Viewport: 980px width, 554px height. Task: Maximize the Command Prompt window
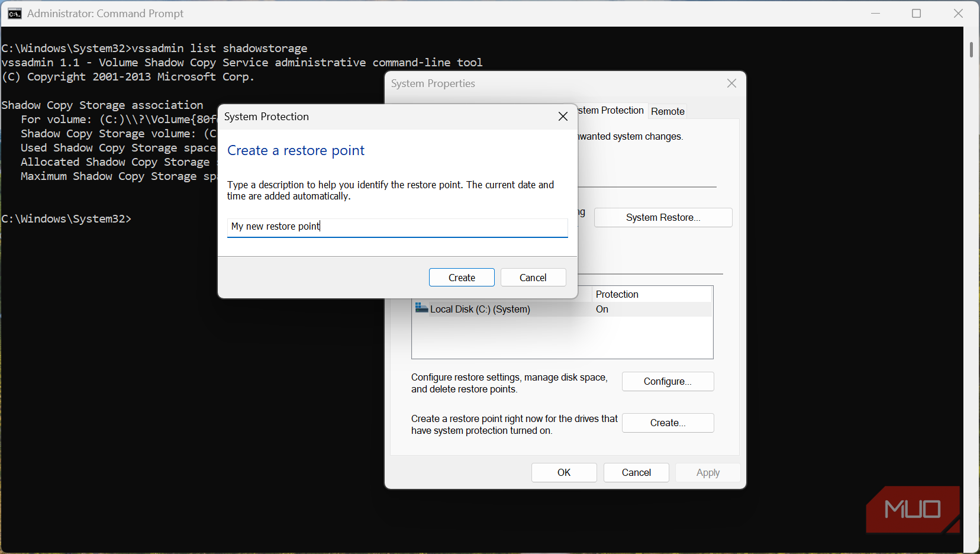click(916, 13)
